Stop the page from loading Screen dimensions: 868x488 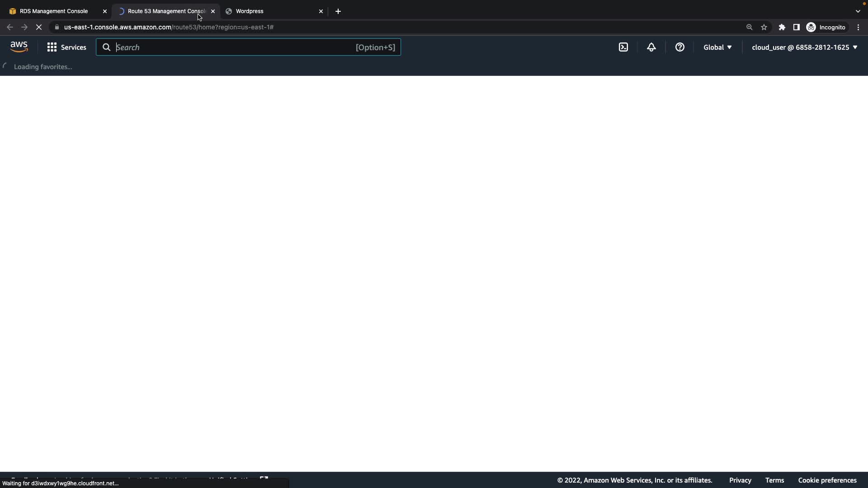(39, 27)
